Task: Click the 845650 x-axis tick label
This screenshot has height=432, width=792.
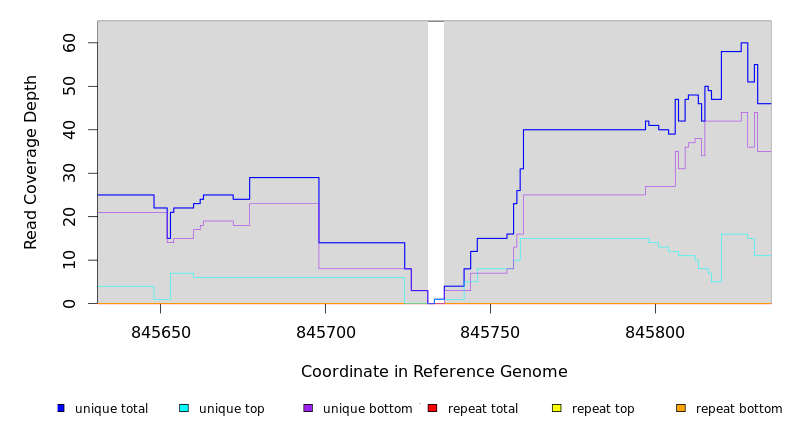Action: click(x=162, y=332)
